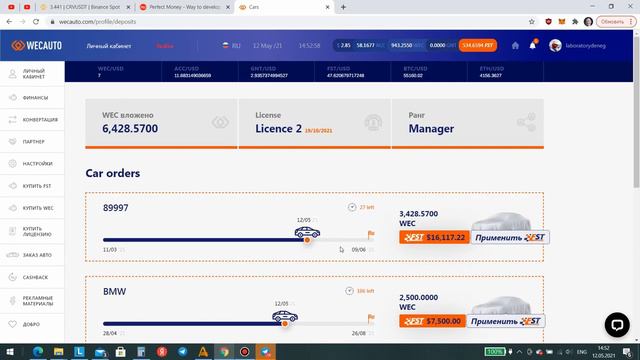The width and height of the screenshot is (640, 360).
Task: Open Конвертация in the sidebar
Action: click(32, 120)
